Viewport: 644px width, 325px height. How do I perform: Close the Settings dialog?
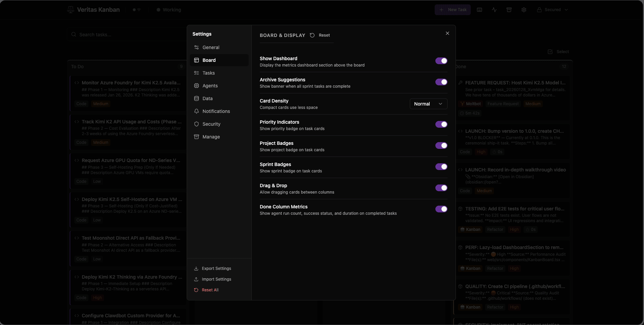click(x=447, y=33)
